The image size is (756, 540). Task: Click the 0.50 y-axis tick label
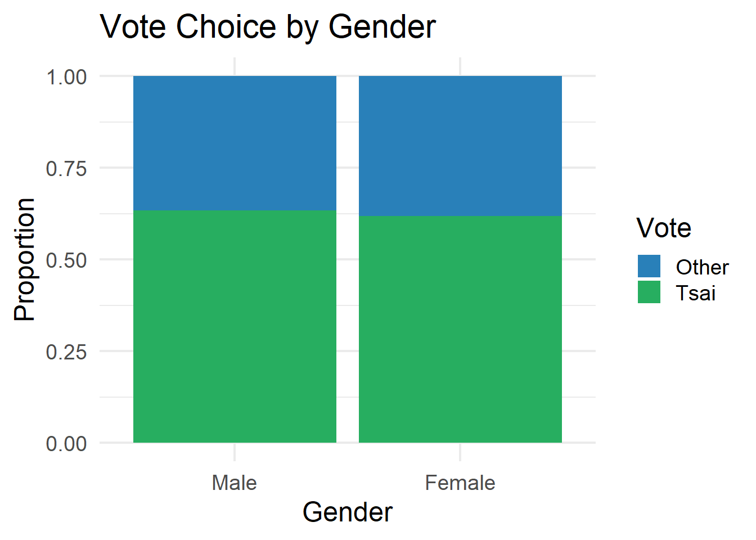click(66, 260)
